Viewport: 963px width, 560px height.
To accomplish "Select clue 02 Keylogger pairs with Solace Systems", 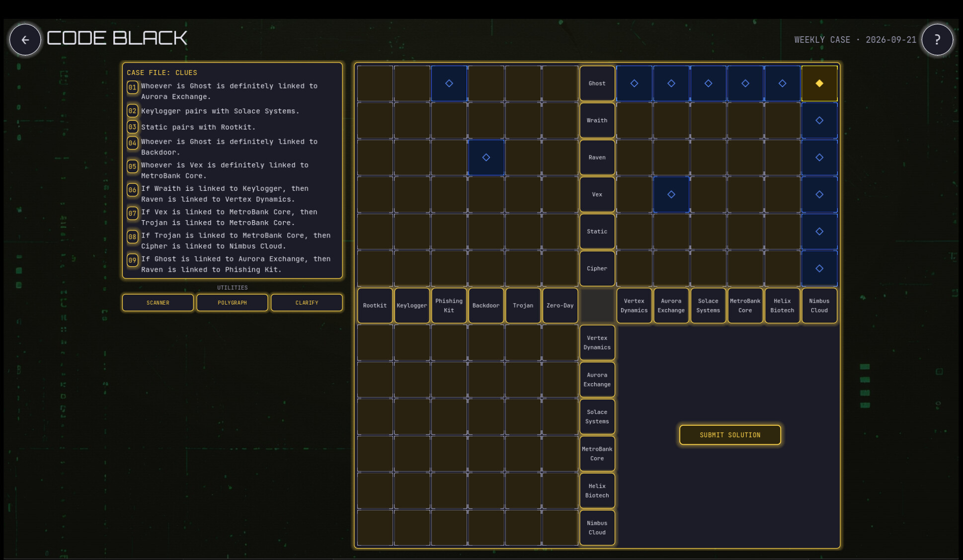I will point(232,111).
